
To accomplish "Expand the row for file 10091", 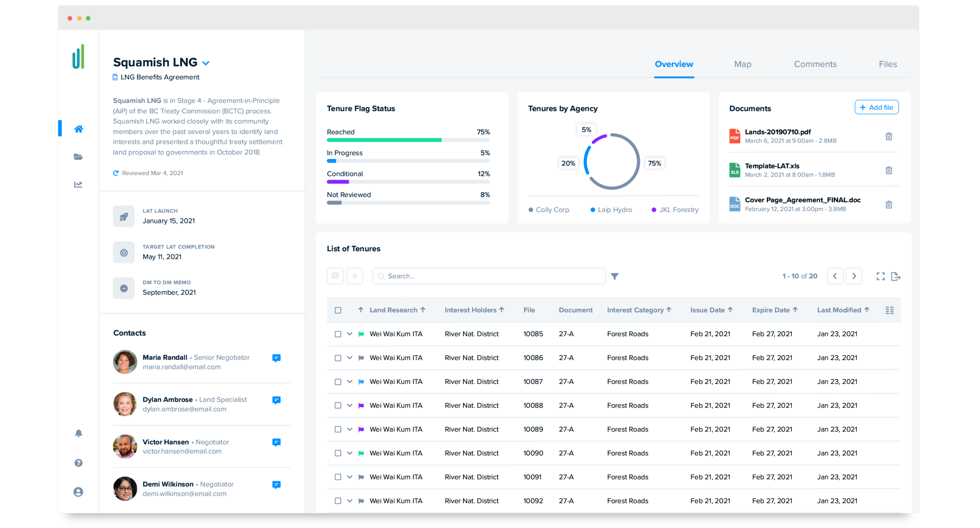I will point(350,477).
